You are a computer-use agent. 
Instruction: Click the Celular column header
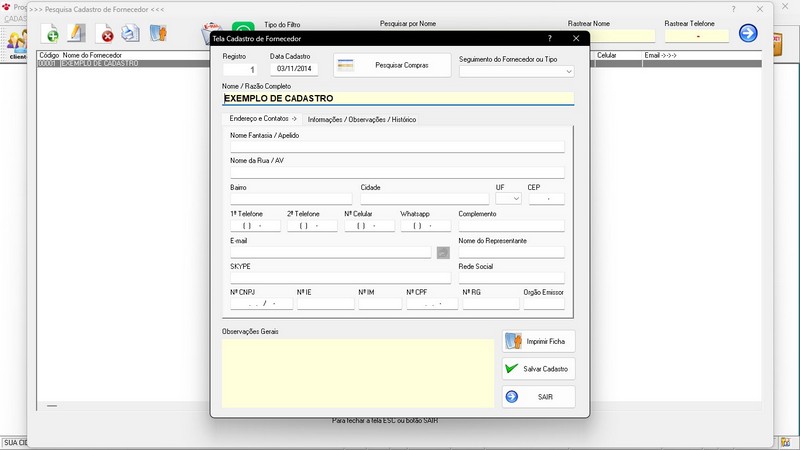607,55
